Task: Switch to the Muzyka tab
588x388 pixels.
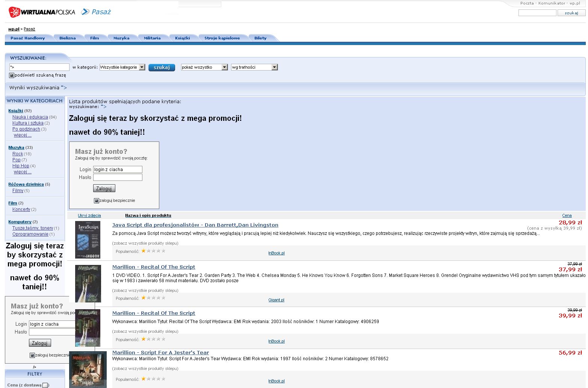Action: [x=121, y=38]
